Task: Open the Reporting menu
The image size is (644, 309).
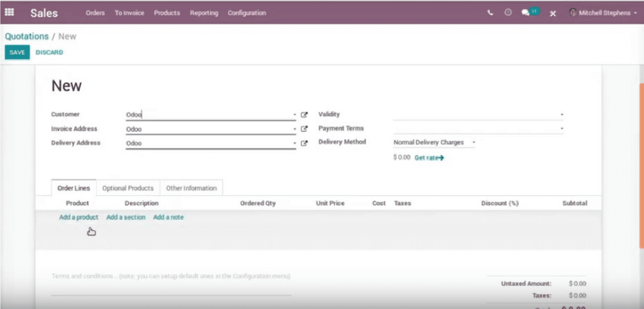Action: pos(204,13)
